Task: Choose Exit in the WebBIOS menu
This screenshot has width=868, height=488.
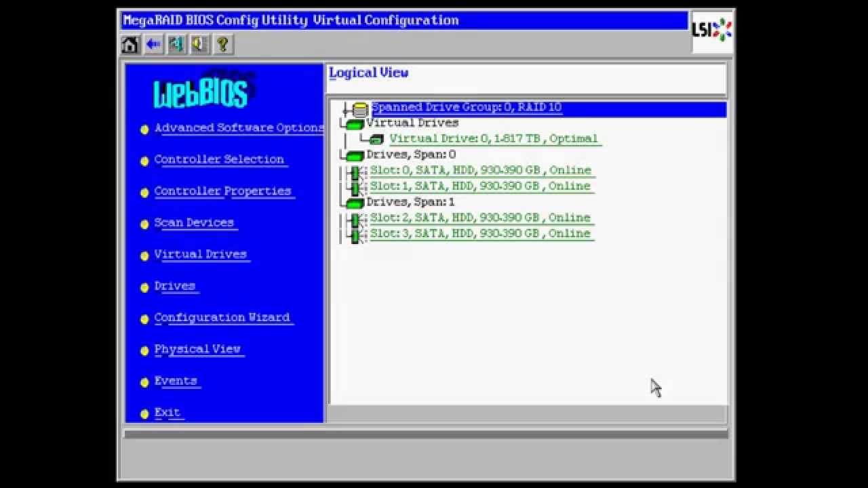Action: [167, 412]
